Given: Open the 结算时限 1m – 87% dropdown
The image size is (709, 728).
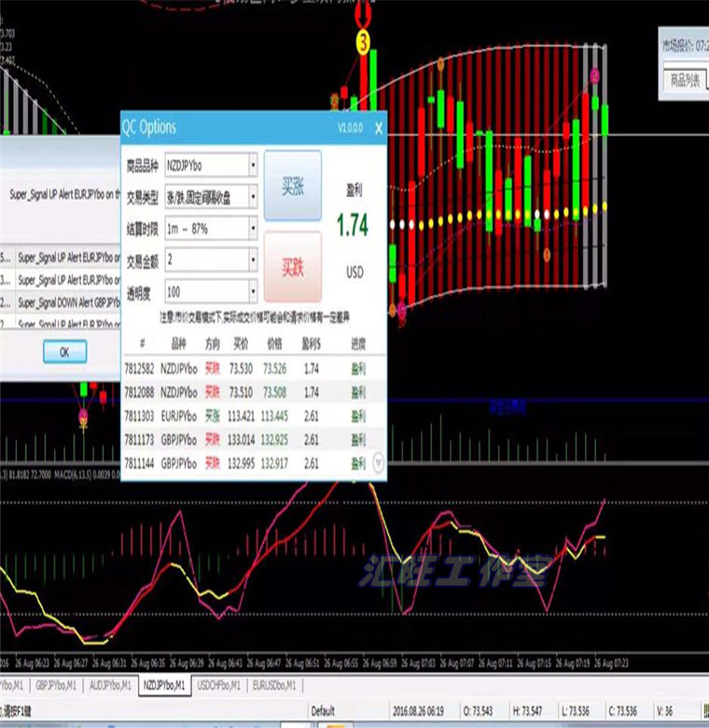Looking at the screenshot, I should [x=252, y=228].
